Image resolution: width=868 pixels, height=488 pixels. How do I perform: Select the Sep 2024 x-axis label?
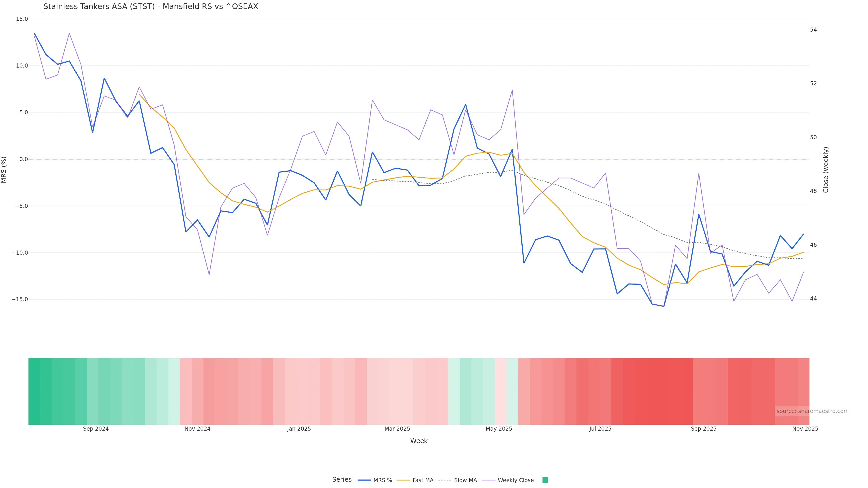coord(96,429)
